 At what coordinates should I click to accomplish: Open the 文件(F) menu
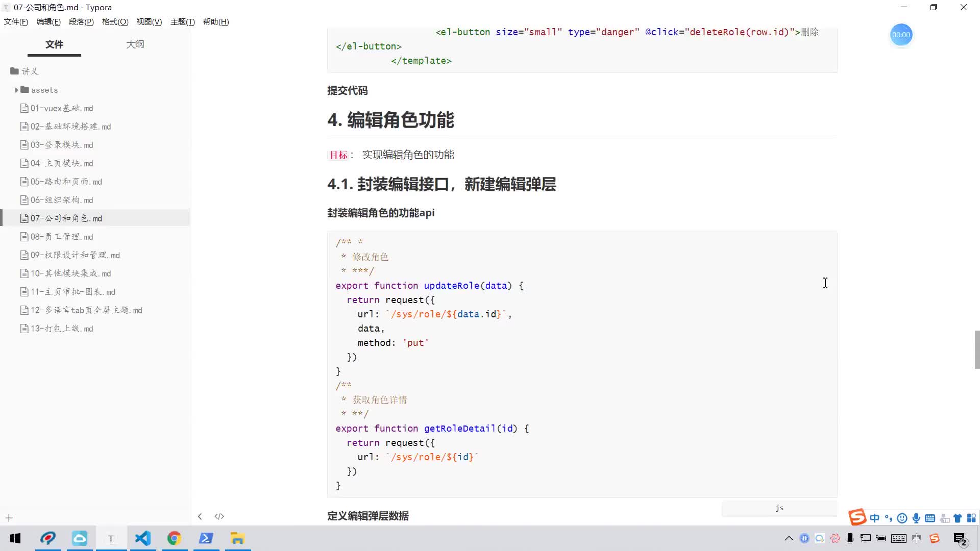click(x=16, y=22)
